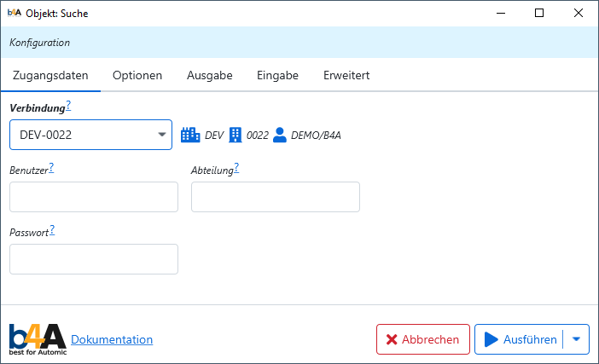Click the user icon next to DEMO/B4A

280,135
